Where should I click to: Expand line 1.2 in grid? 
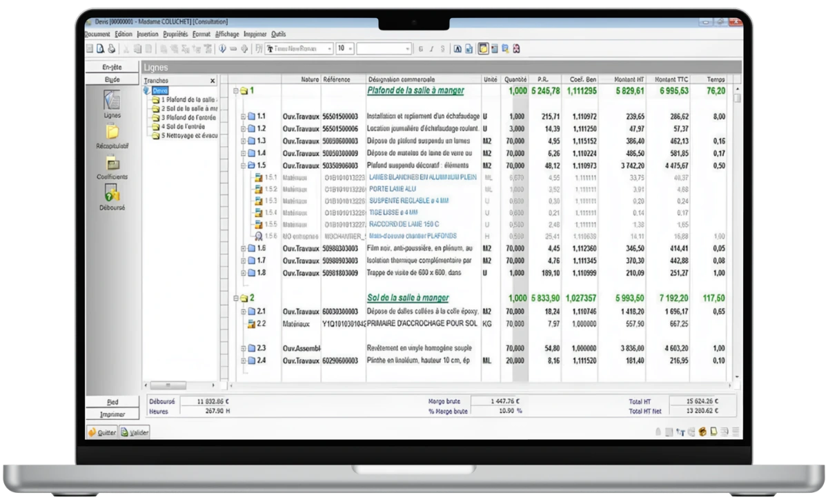(x=243, y=129)
